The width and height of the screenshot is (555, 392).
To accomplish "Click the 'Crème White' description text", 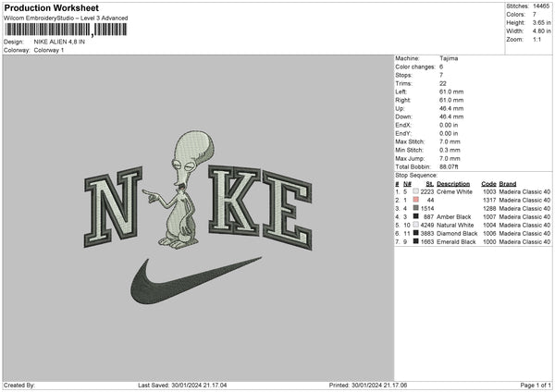I will tap(454, 191).
